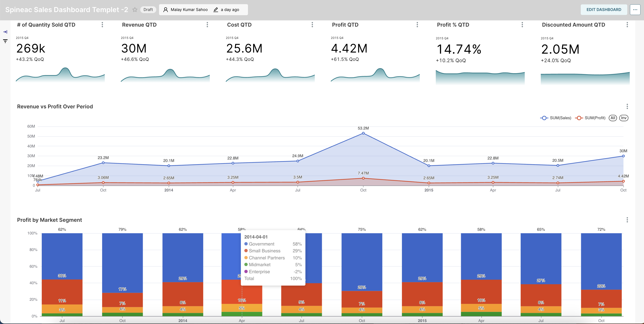
Task: Click the +61.5% QoQ change text
Action: coord(345,59)
